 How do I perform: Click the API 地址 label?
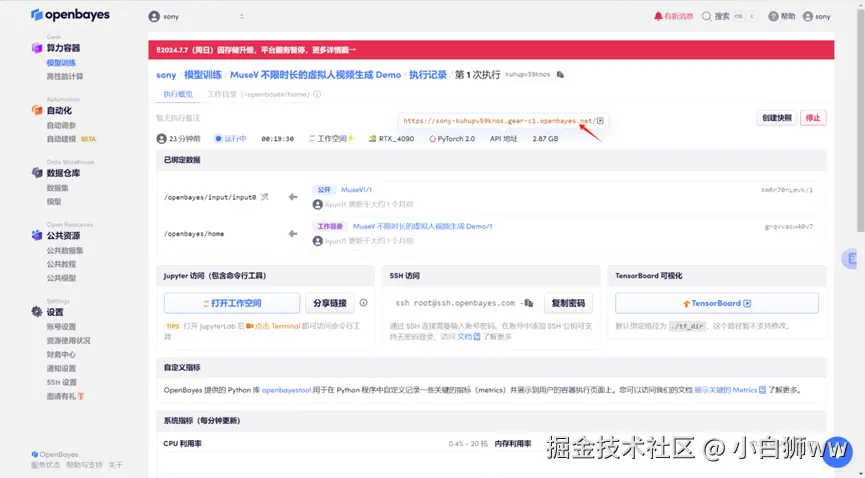click(x=504, y=139)
